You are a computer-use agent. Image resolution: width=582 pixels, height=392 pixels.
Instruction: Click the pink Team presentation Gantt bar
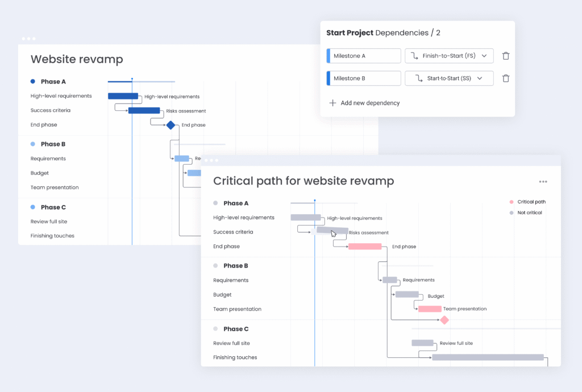(x=430, y=309)
